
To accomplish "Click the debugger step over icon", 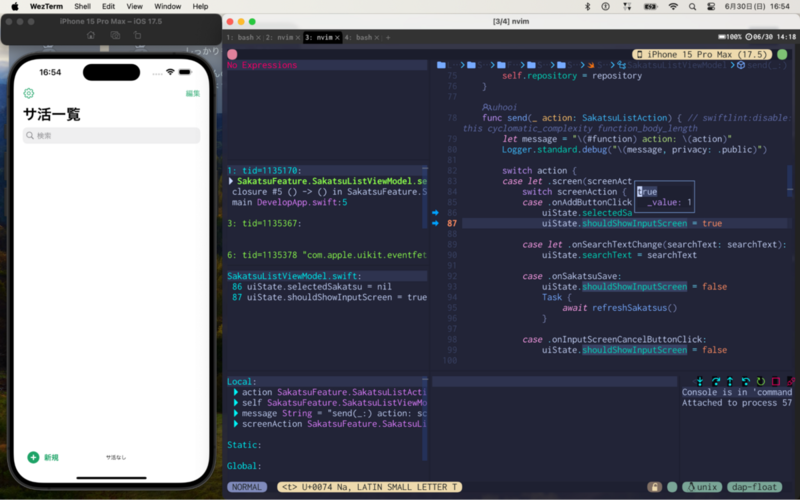I will [715, 381].
